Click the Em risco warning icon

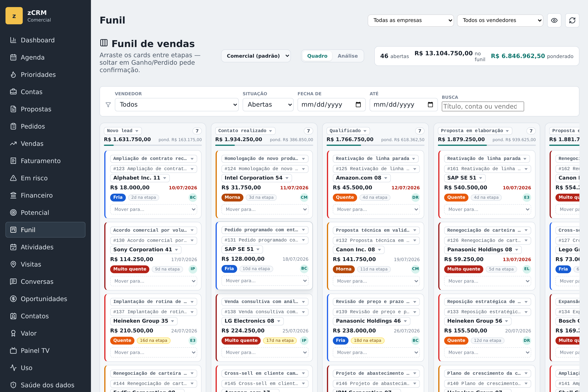tap(13, 178)
